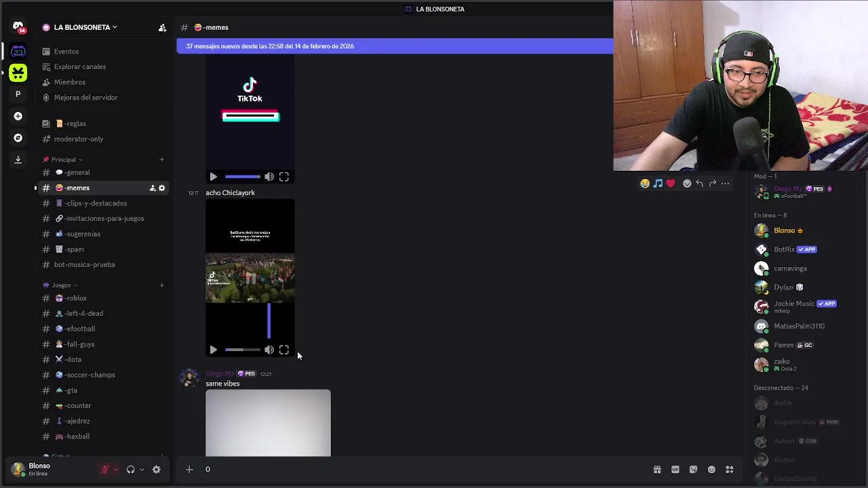The image size is (868, 488).
Task: Seek on Chiclayork video progress bar
Action: [x=243, y=350]
